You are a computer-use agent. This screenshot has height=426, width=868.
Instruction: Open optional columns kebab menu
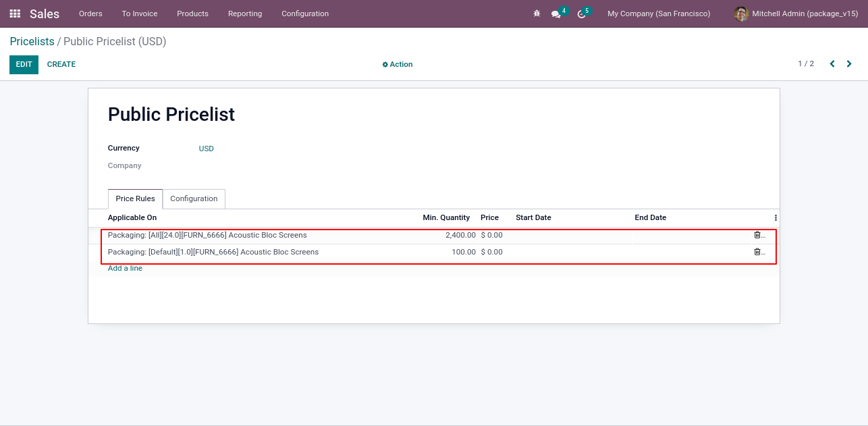coord(776,218)
